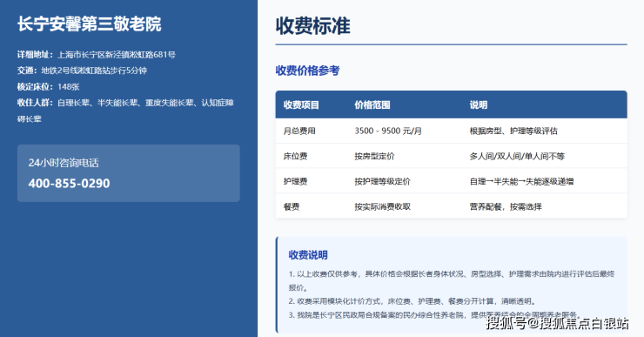
Task: Click the 交通 label
Action: (27, 71)
